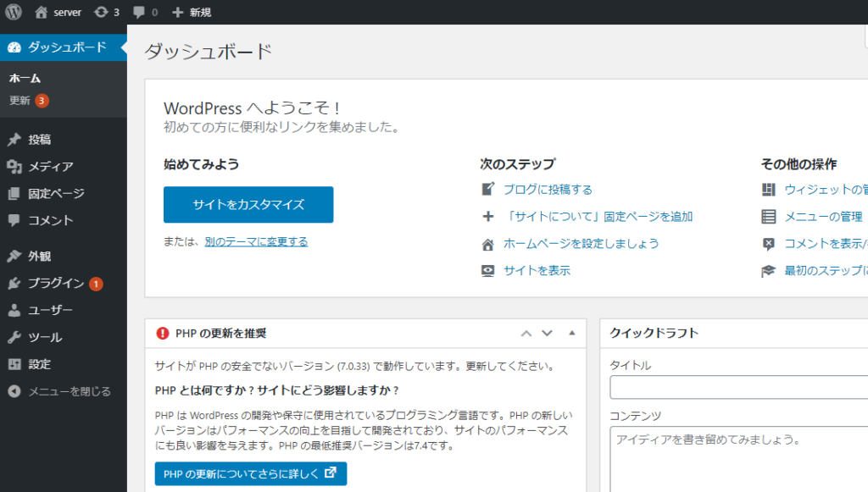Screen dimensions: 868x492
Task: Click the red badge next to プラグイン
Action: pos(96,285)
